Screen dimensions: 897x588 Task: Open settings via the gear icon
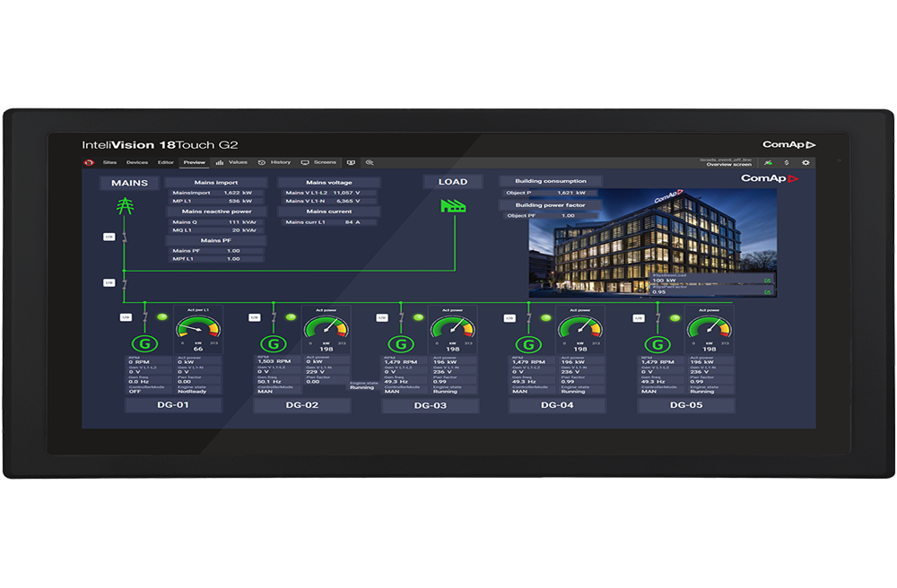(805, 162)
